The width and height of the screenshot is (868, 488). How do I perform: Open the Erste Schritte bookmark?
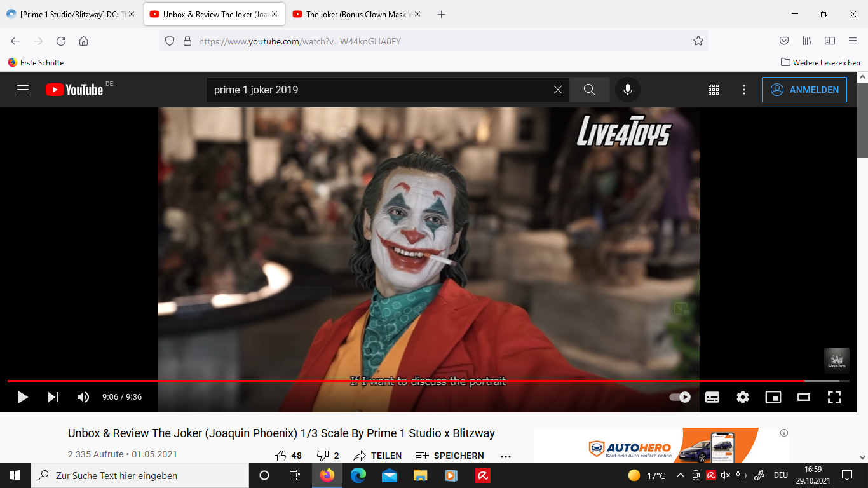click(x=36, y=63)
